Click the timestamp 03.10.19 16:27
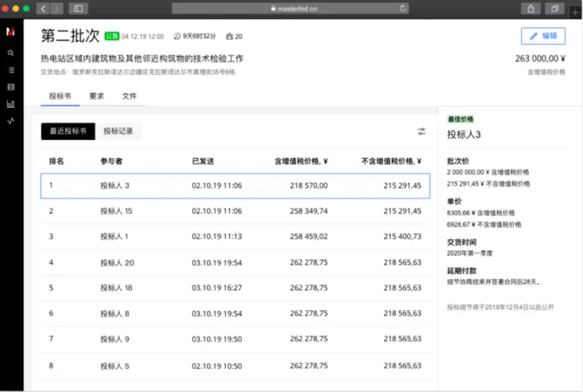This screenshot has height=392, width=583. pos(217,288)
